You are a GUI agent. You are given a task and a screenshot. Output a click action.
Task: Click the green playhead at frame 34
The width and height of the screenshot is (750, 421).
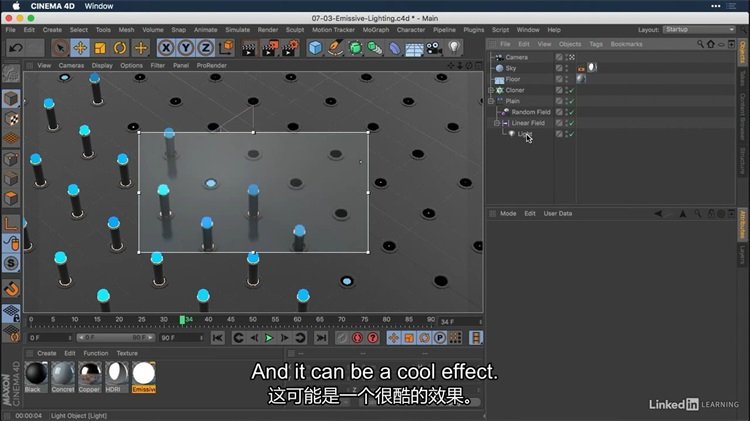pyautogui.click(x=182, y=320)
